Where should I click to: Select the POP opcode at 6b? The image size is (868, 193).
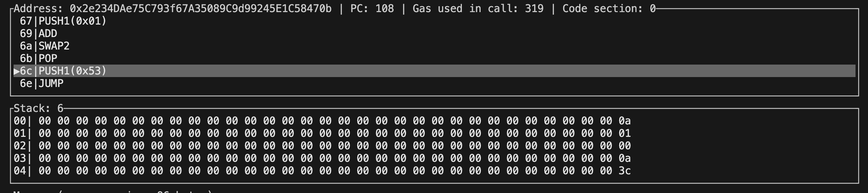click(x=48, y=59)
